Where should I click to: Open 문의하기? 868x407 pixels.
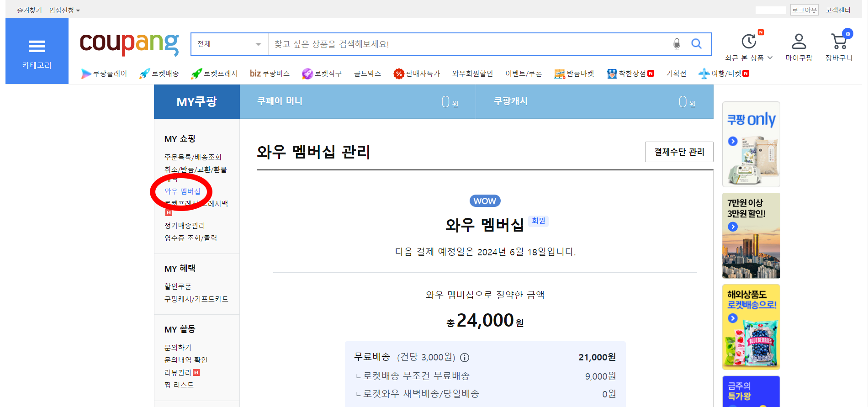tap(178, 348)
